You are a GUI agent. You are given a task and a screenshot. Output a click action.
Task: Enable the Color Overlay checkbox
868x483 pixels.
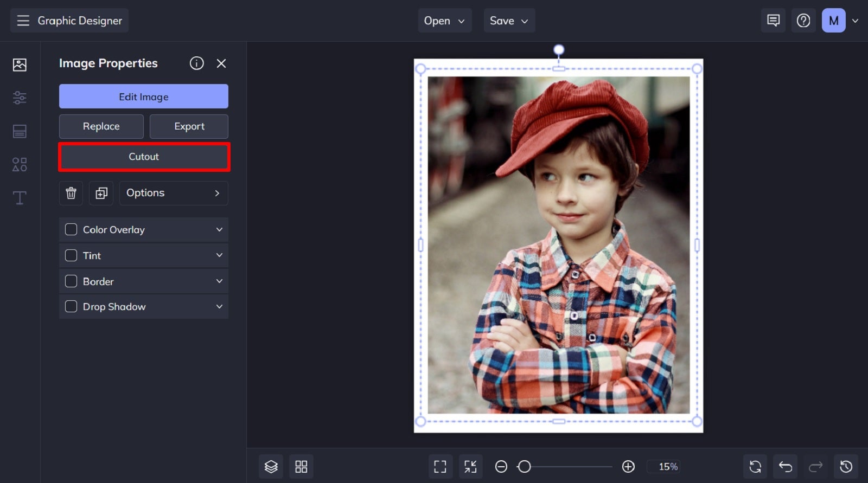(71, 229)
